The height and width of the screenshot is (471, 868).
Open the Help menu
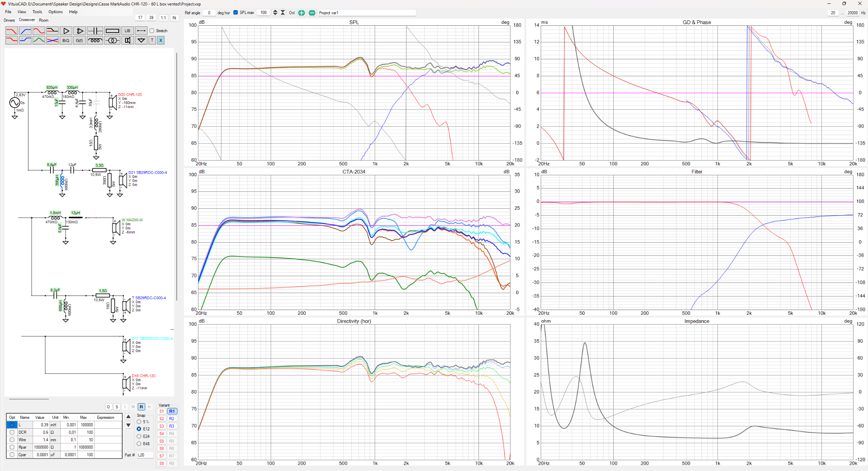pos(73,12)
